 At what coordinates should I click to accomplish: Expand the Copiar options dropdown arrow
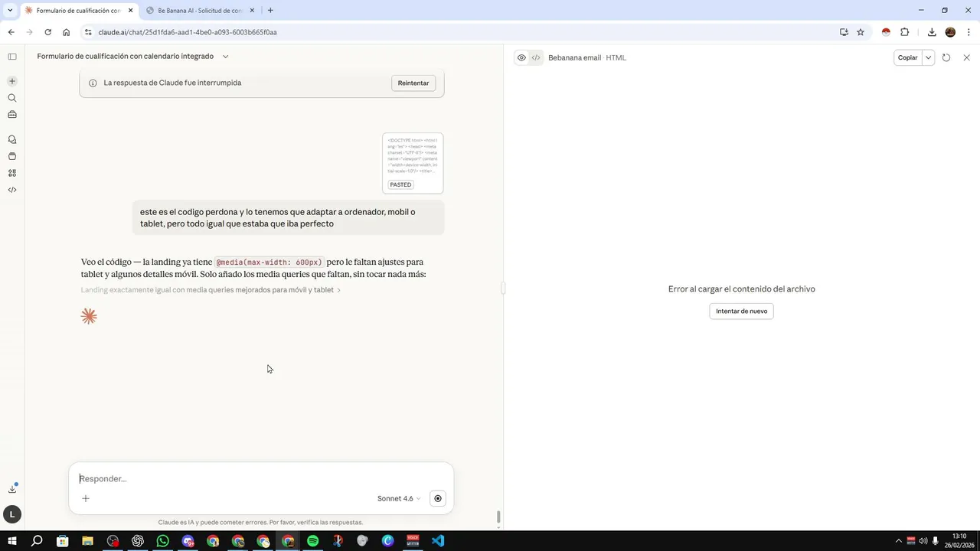click(929, 57)
